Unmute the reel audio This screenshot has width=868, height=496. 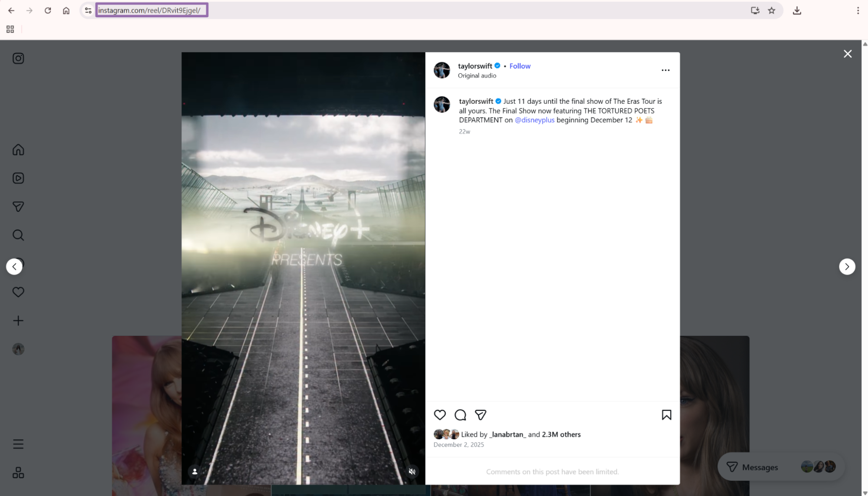412,472
